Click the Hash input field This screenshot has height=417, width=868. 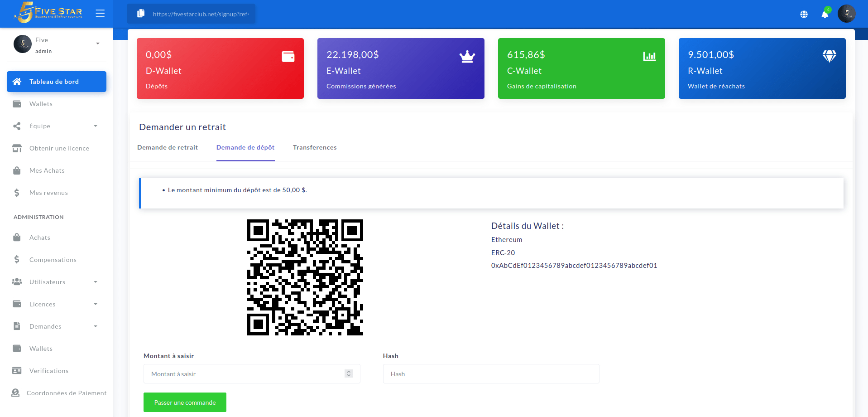click(x=491, y=373)
